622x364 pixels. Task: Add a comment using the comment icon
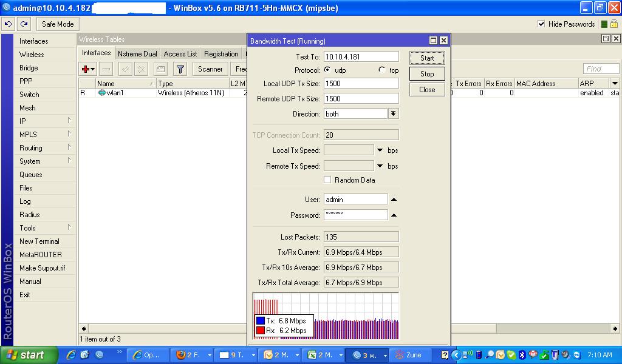pos(160,69)
